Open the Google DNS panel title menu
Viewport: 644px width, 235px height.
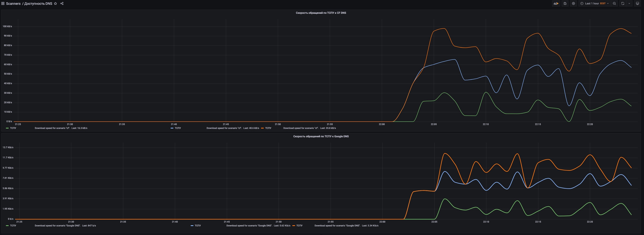[x=321, y=136]
